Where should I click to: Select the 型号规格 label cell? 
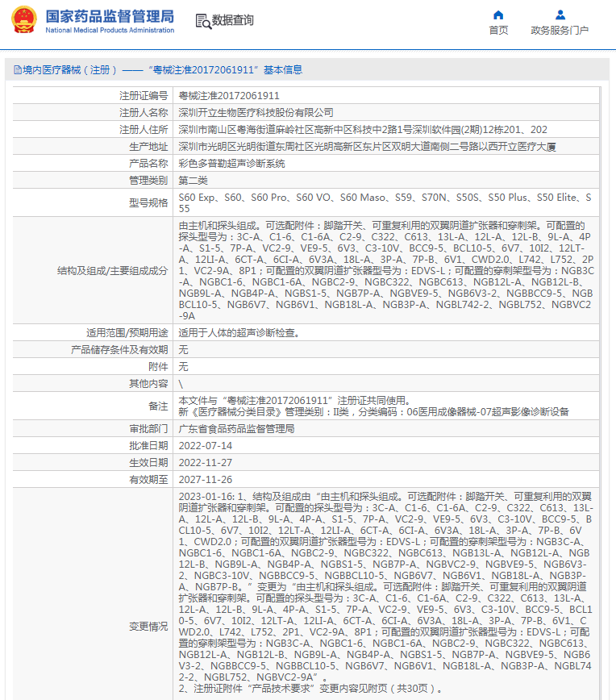coord(93,202)
